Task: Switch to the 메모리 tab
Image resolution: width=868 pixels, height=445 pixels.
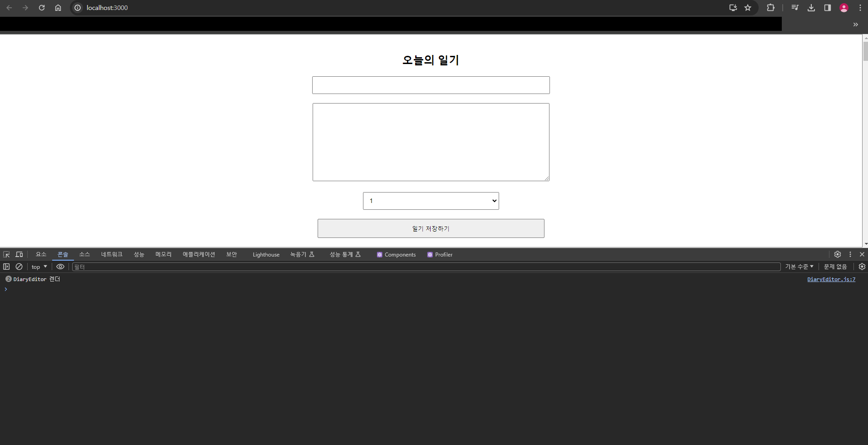Action: point(163,254)
